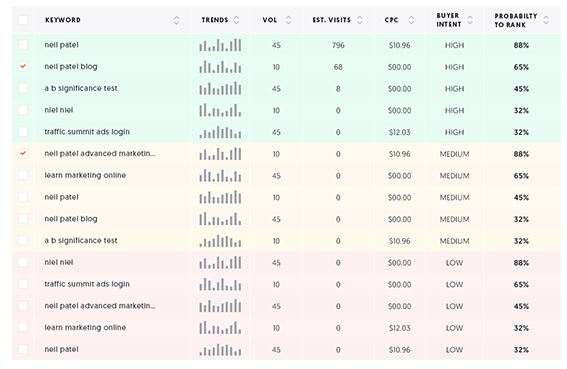Uncheck MEDIUM 'neil patel advanced marketin...' checkbox
The height and width of the screenshot is (369, 567).
click(x=23, y=153)
